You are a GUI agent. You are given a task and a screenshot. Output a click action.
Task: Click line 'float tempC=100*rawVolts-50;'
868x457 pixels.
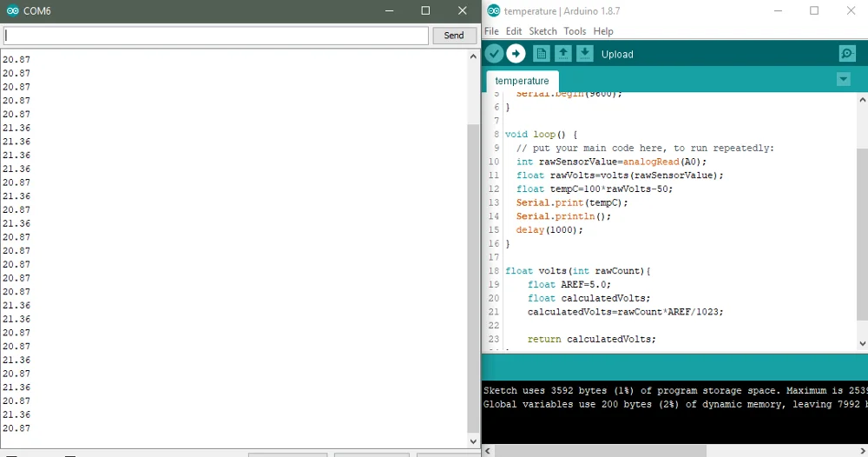595,189
